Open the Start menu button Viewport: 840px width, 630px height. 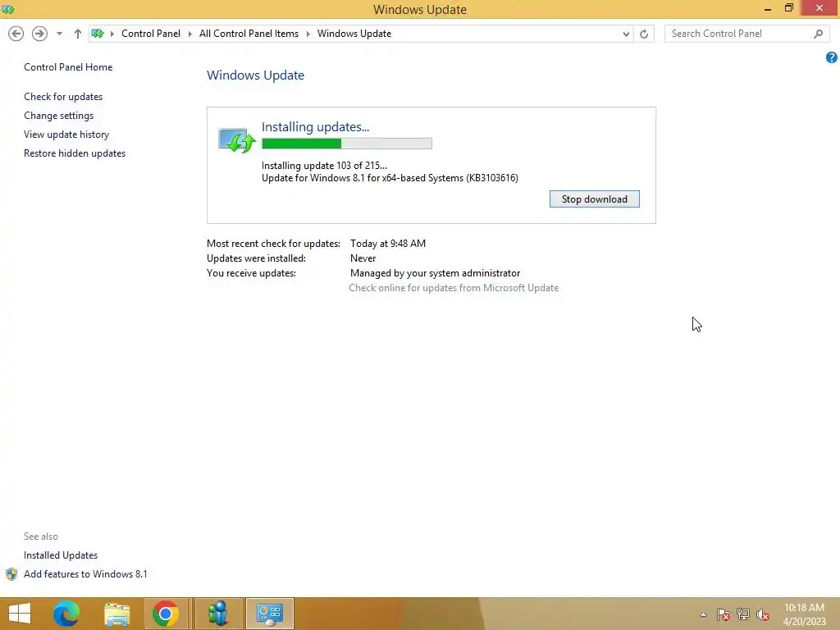[x=20, y=614]
